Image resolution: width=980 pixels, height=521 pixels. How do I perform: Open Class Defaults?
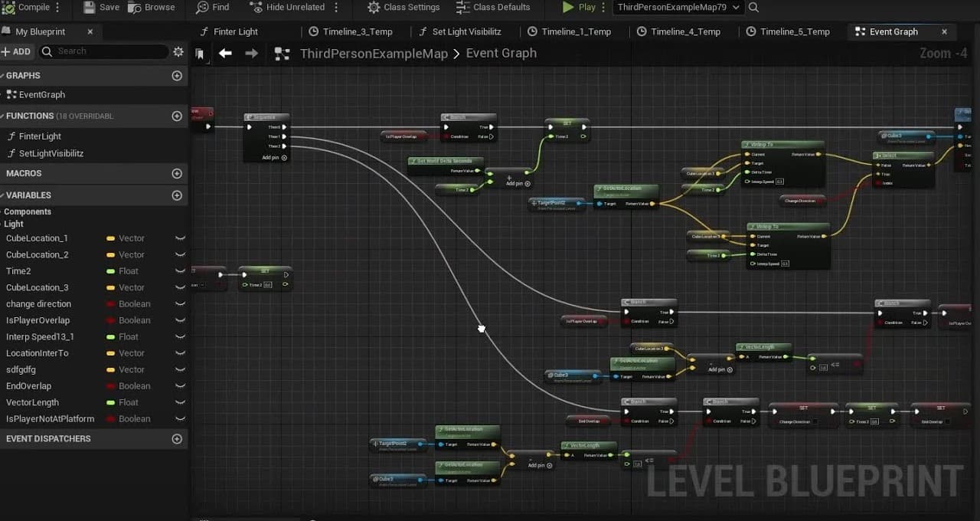[462, 6]
